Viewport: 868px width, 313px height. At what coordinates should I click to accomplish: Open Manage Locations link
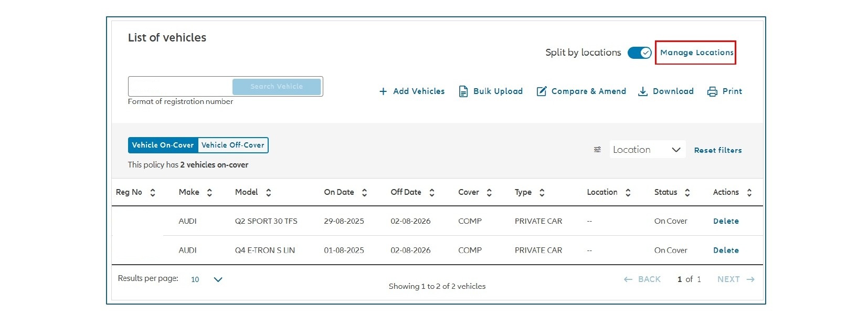(696, 53)
